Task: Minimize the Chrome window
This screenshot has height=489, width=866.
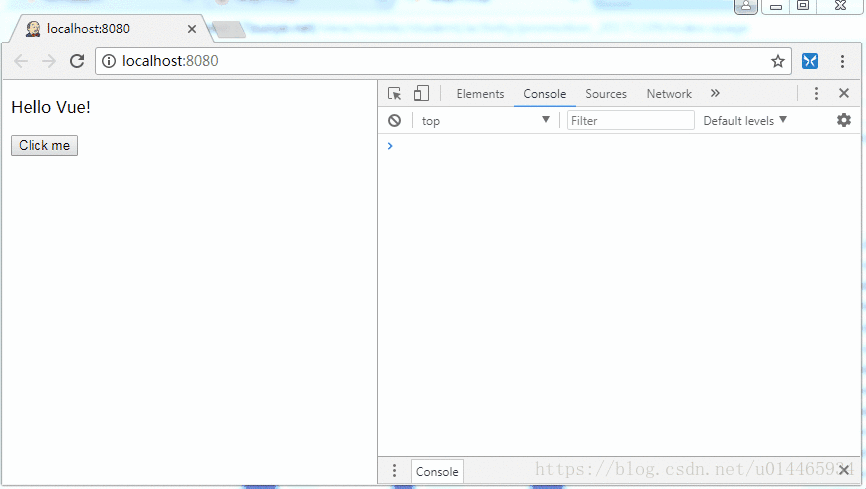Action: coord(775,6)
